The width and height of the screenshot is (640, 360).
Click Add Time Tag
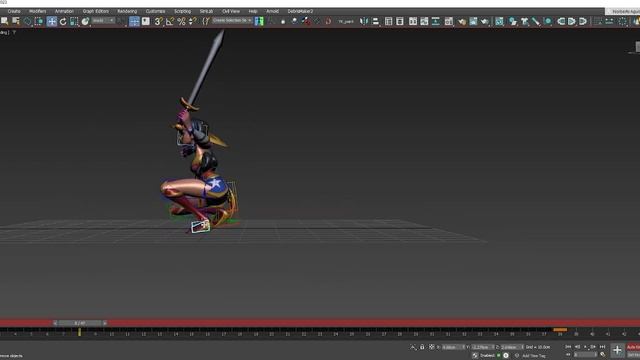[533, 356]
